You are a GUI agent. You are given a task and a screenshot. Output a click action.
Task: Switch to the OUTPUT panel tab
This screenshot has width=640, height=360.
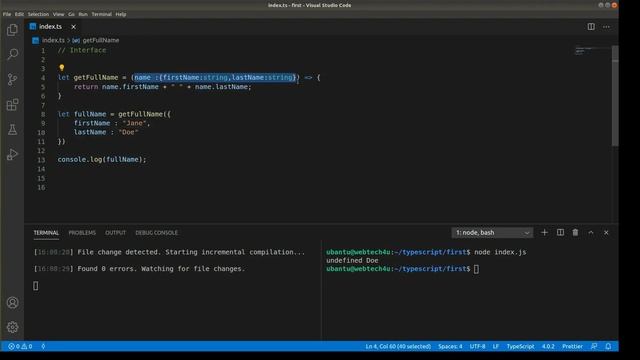pyautogui.click(x=116, y=233)
